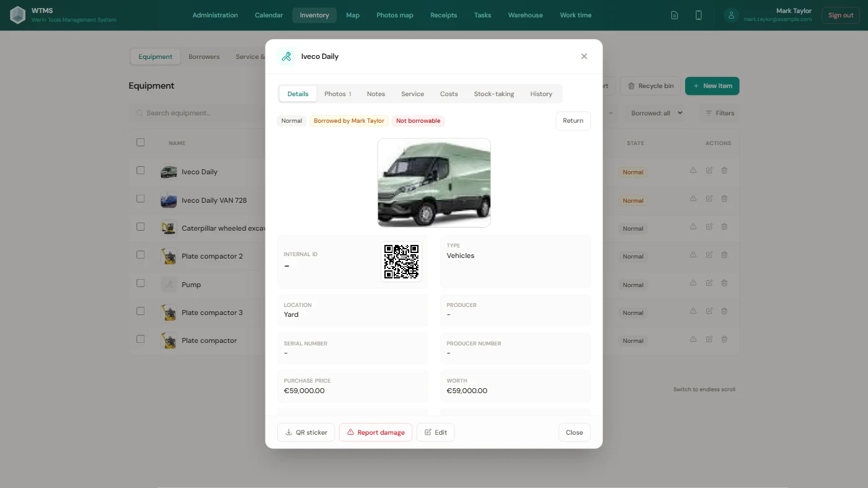Switch to the Service tab in dialog
The image size is (868, 488).
click(x=412, y=94)
